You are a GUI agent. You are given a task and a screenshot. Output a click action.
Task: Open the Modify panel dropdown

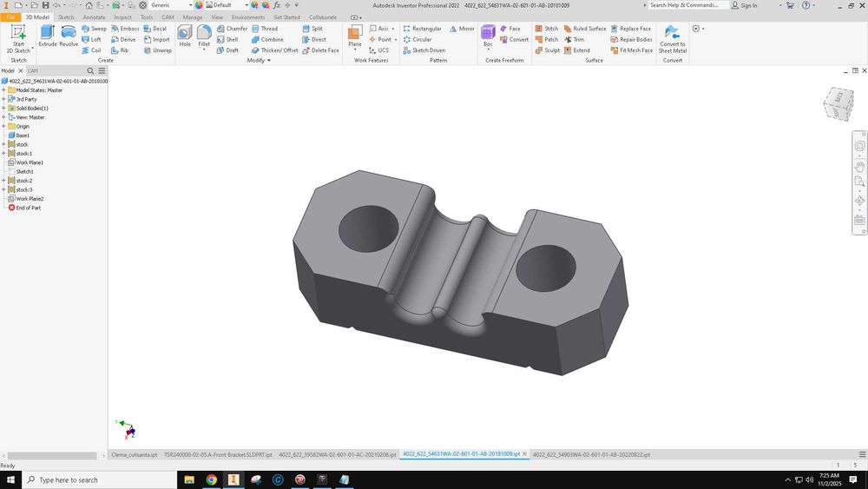259,60
